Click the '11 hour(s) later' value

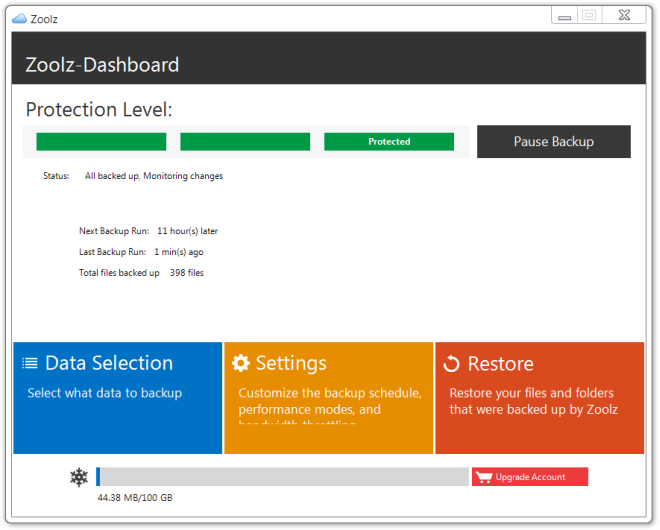click(187, 231)
